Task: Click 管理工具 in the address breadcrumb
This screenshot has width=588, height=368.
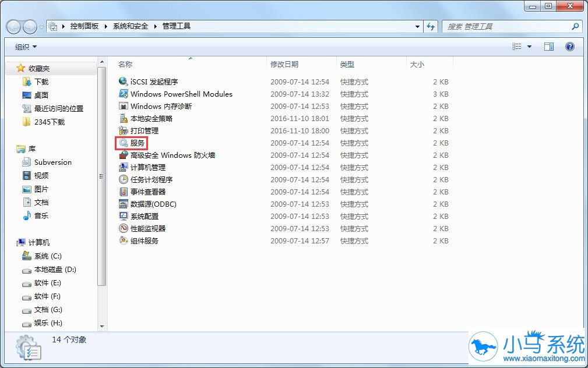Action: (176, 26)
